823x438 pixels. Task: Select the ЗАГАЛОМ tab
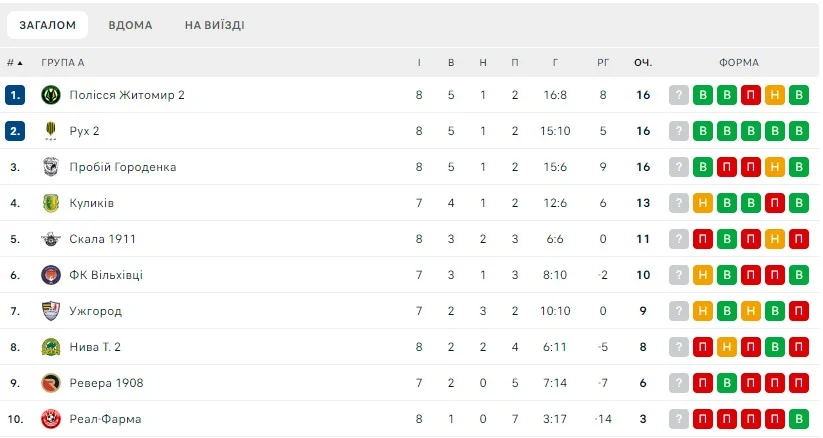(48, 25)
